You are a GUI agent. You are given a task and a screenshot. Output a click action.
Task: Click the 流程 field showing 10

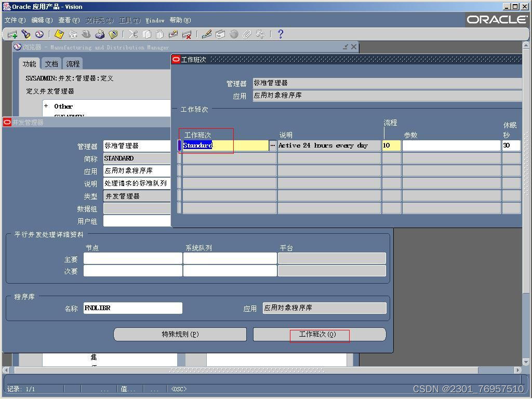coord(392,145)
